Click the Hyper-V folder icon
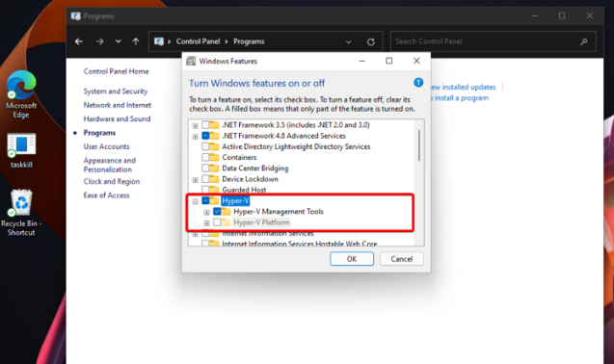 (x=214, y=201)
